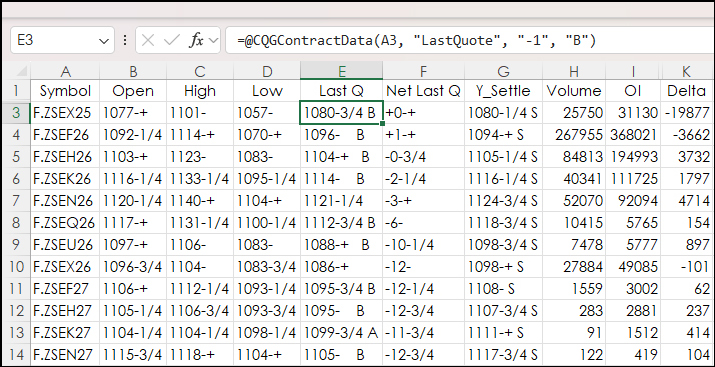Click the OI header cell
The height and width of the screenshot is (367, 715).
(x=633, y=91)
